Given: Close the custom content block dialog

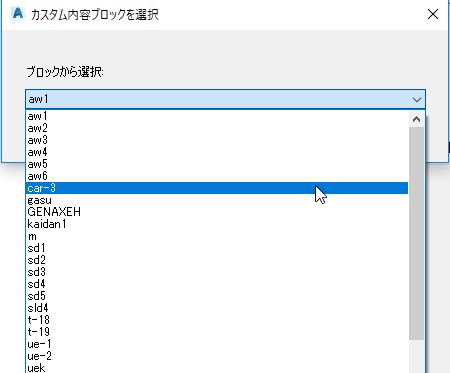Looking at the screenshot, I should pos(433,14).
